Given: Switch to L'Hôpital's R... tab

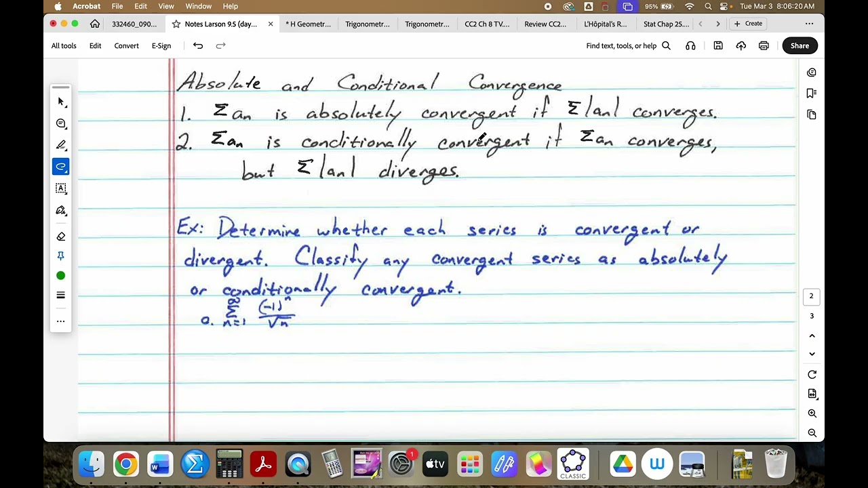Looking at the screenshot, I should pyautogui.click(x=606, y=24).
